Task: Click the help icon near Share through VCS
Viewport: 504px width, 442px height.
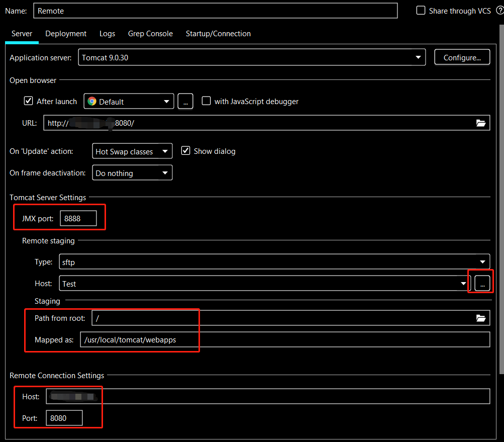Action: click(x=500, y=11)
